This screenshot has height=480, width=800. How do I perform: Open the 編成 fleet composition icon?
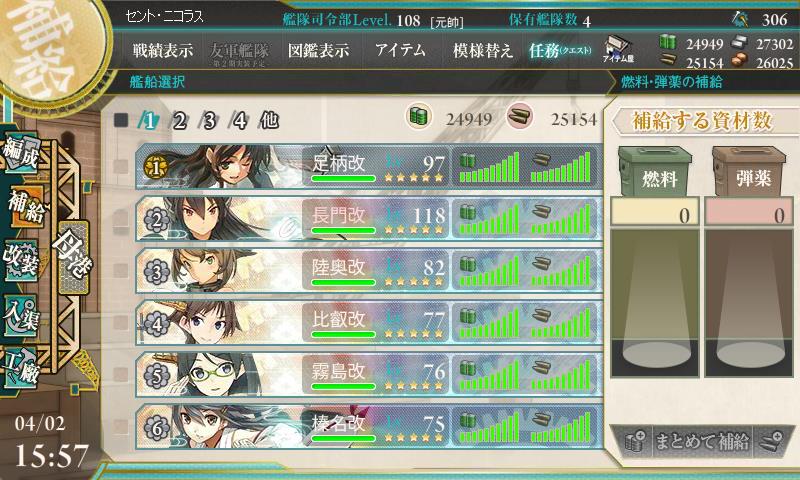[x=20, y=153]
